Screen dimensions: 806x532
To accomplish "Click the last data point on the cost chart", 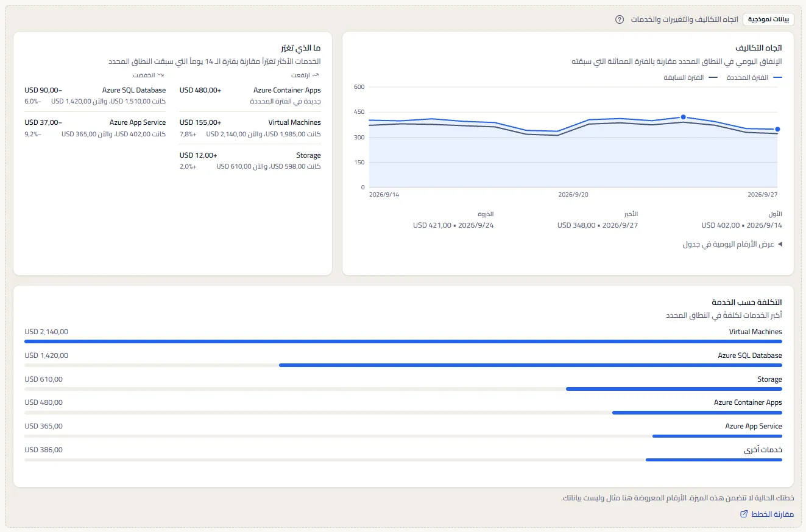I will pos(777,129).
